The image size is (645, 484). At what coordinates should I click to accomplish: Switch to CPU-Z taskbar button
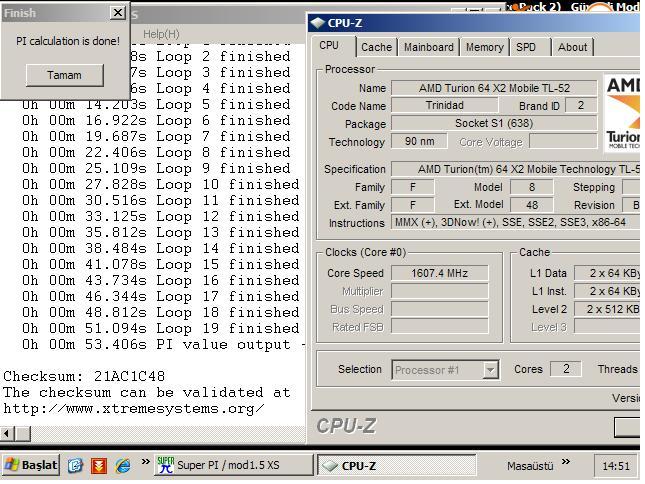(396, 466)
